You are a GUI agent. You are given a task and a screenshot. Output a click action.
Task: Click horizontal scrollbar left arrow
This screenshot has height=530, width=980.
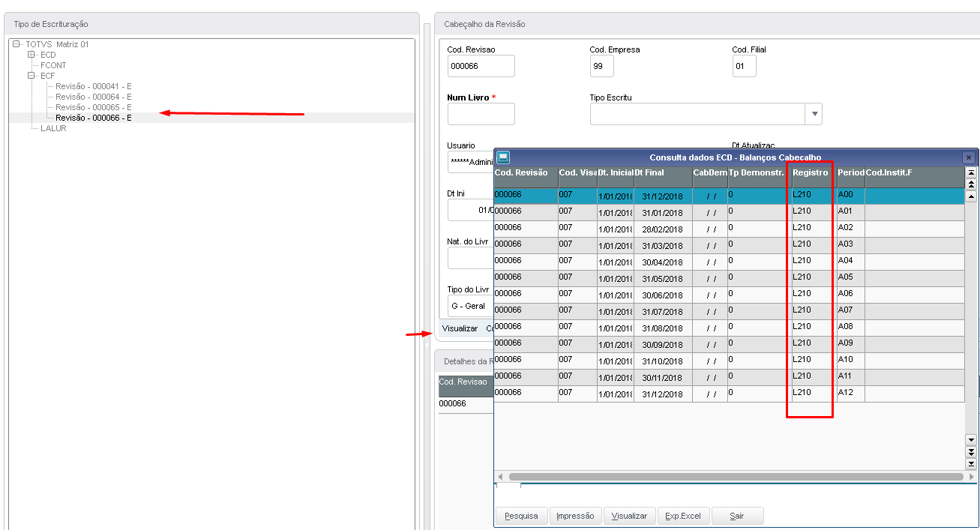tap(501, 476)
